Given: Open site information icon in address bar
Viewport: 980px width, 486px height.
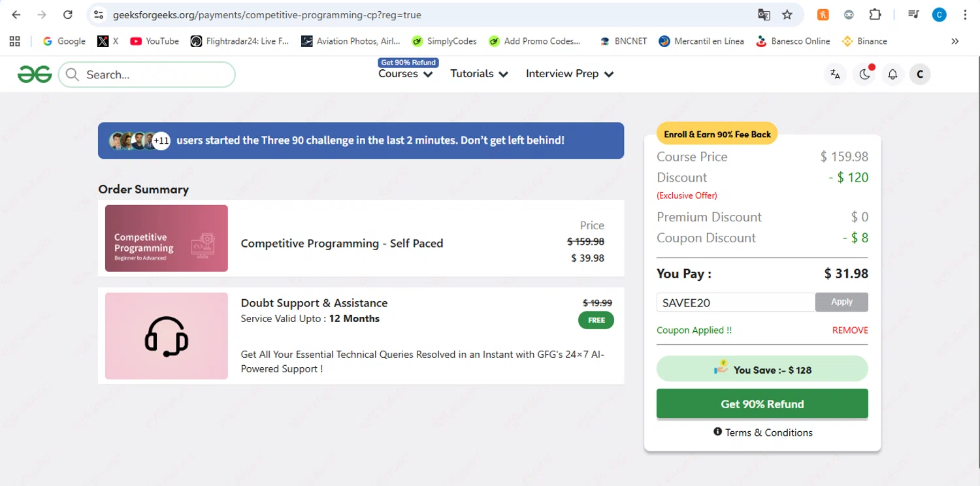Looking at the screenshot, I should 98,14.
